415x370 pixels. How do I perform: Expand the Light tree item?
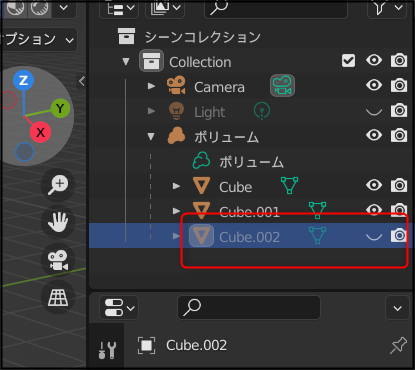(x=151, y=111)
